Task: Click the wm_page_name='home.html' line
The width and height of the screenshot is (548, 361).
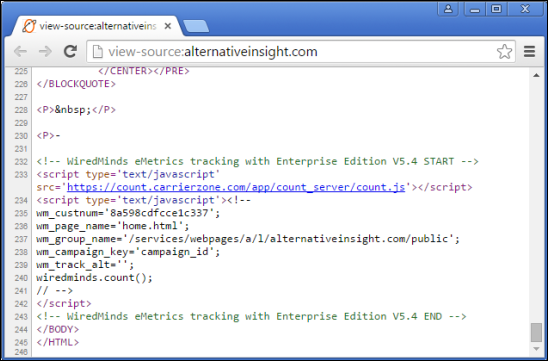Action: coord(113,226)
